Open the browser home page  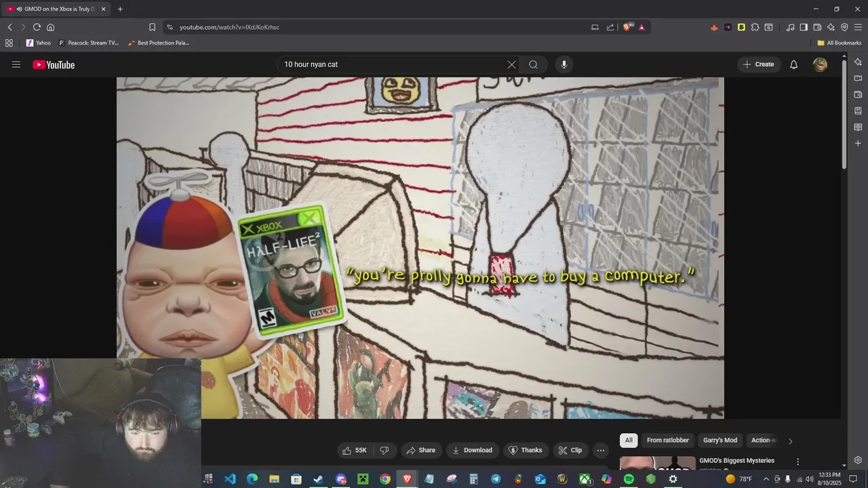[50, 27]
